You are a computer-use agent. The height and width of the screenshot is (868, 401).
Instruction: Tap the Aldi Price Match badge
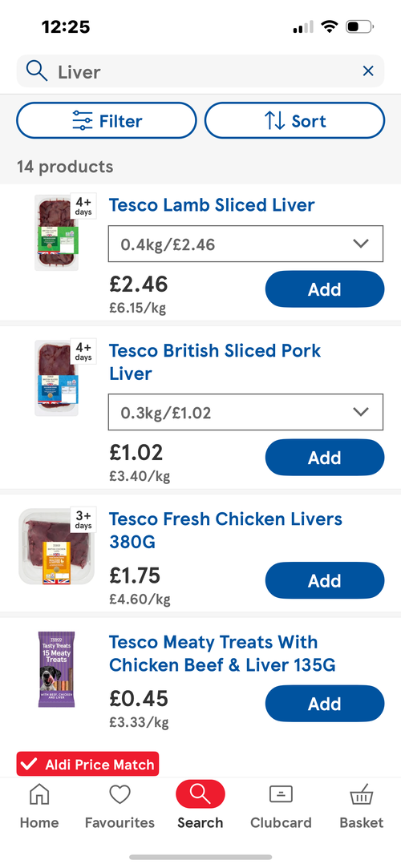coord(87,764)
